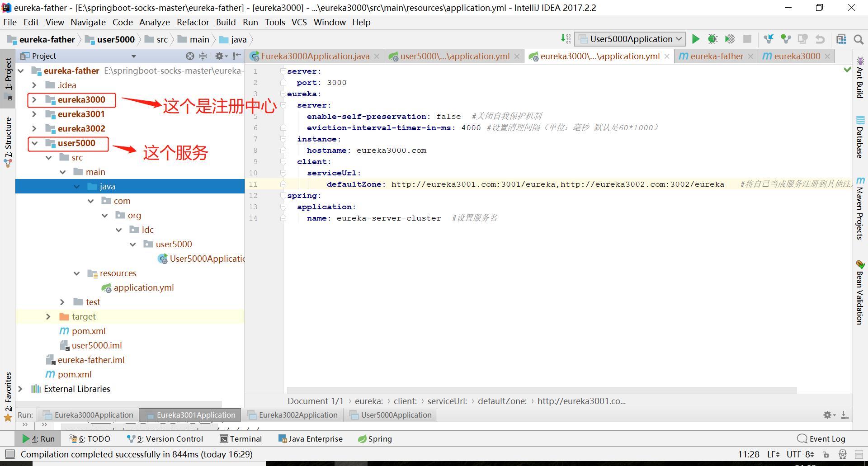Open the Bean Validation side panel

pos(860,292)
